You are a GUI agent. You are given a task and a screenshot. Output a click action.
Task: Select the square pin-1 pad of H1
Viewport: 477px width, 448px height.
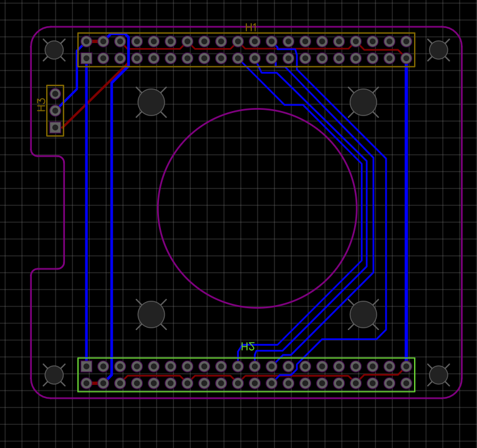coord(87,58)
